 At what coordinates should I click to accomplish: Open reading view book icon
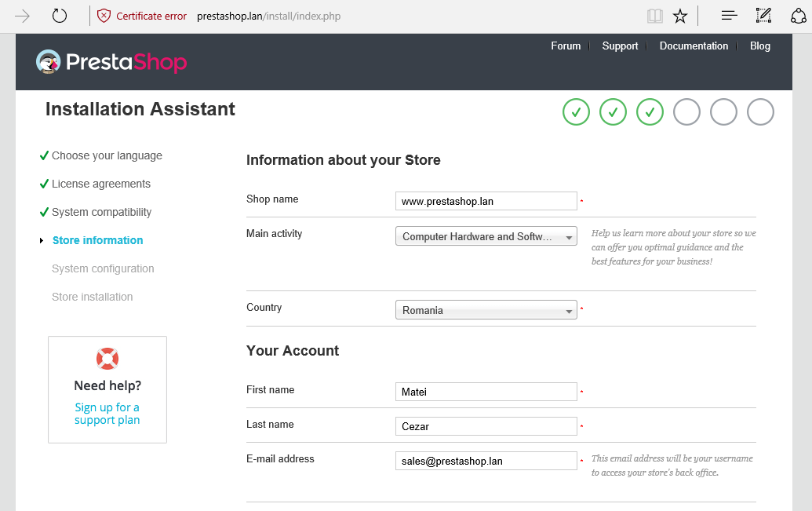point(654,16)
